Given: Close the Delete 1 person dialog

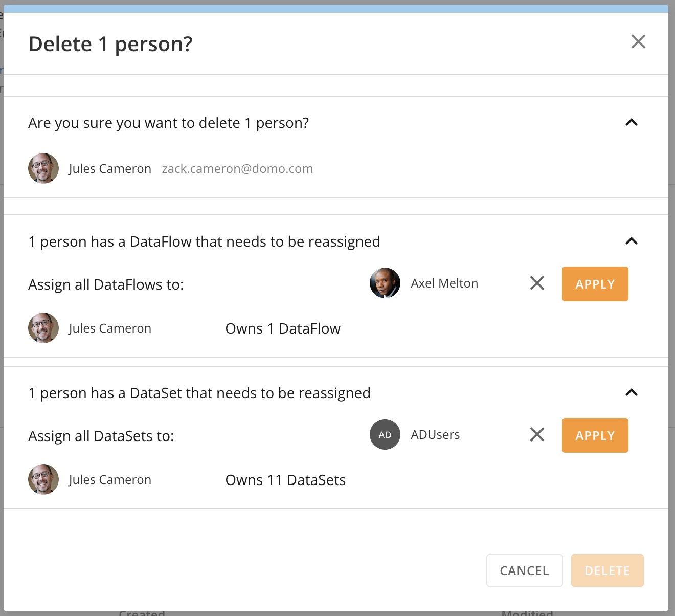Looking at the screenshot, I should [638, 41].
